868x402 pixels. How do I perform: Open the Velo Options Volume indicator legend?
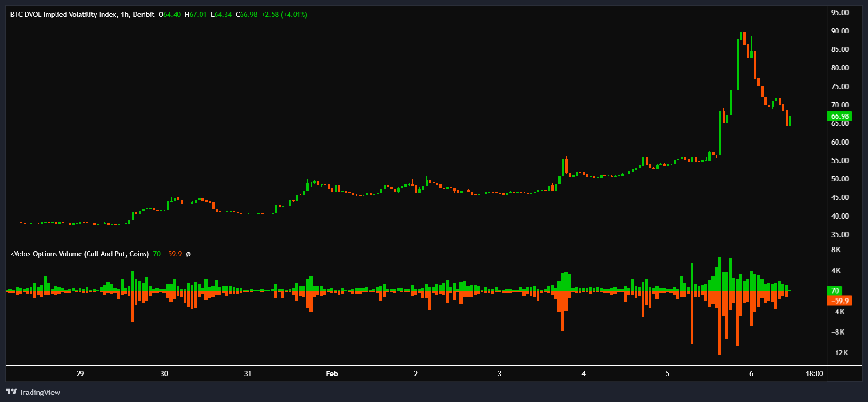pos(80,254)
